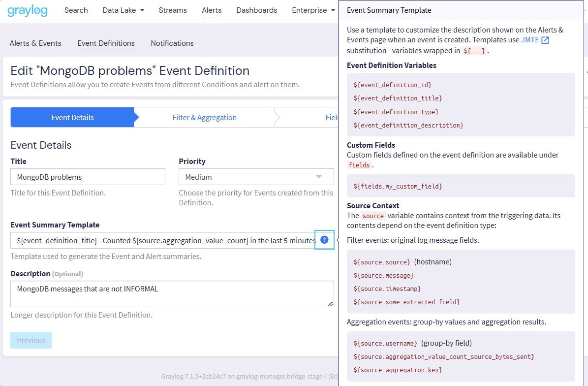Click ${source.aggregation_value_count_source_bytes_sent} text
Image resolution: width=588 pixels, height=386 pixels.
(x=444, y=357)
